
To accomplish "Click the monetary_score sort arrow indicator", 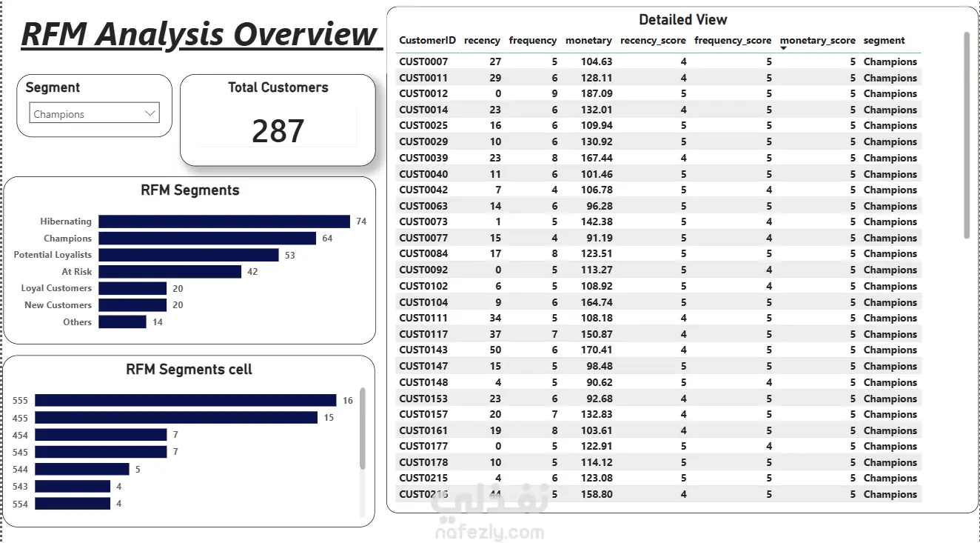I will [783, 48].
